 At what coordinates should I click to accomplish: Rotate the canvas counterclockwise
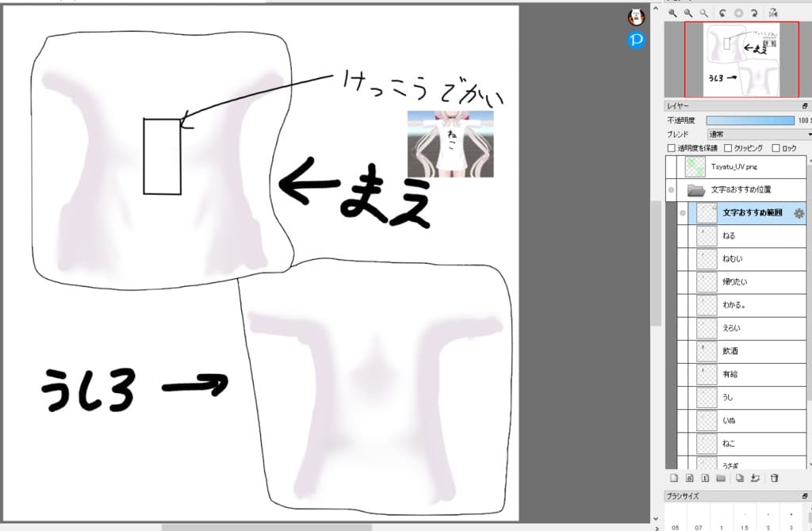point(722,12)
